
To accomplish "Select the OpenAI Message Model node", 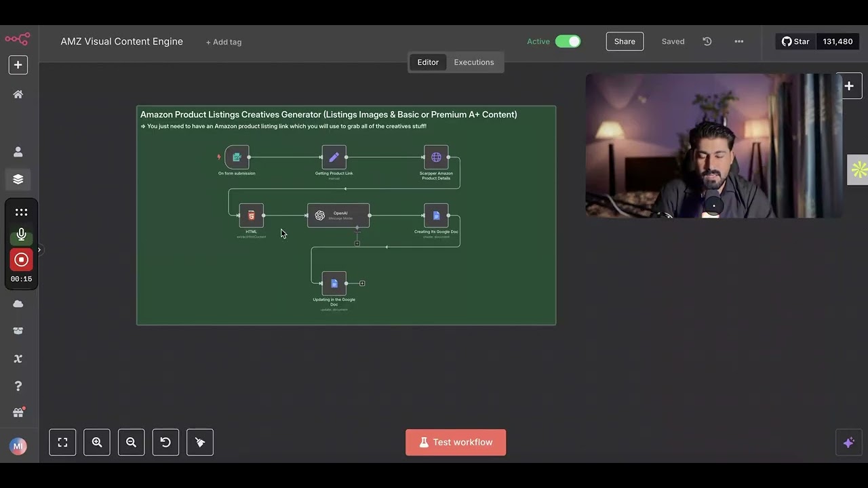I will pos(338,216).
